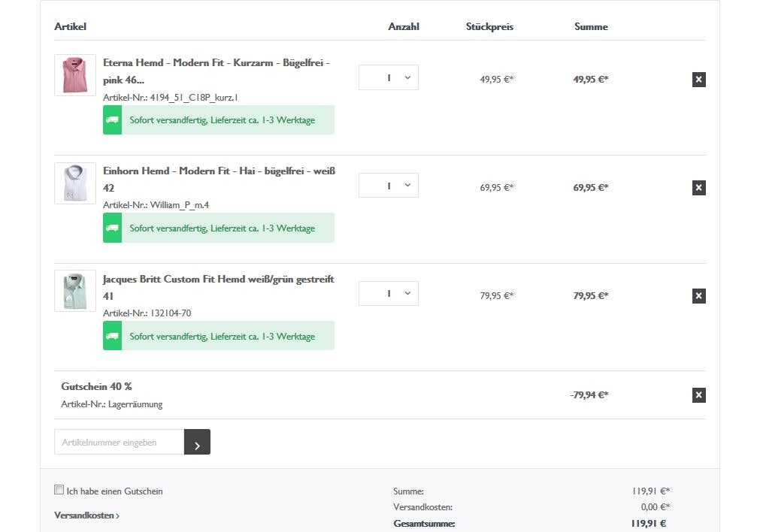Focus the 'Artikelnummer eingeben' input field
Viewport: 757px width, 532px height.
click(119, 443)
